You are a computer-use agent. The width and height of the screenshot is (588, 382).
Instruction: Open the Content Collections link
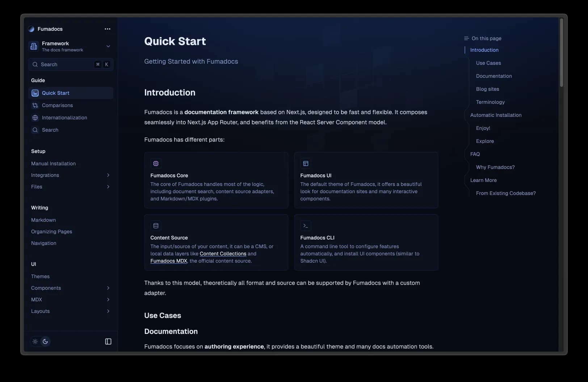pyautogui.click(x=223, y=254)
